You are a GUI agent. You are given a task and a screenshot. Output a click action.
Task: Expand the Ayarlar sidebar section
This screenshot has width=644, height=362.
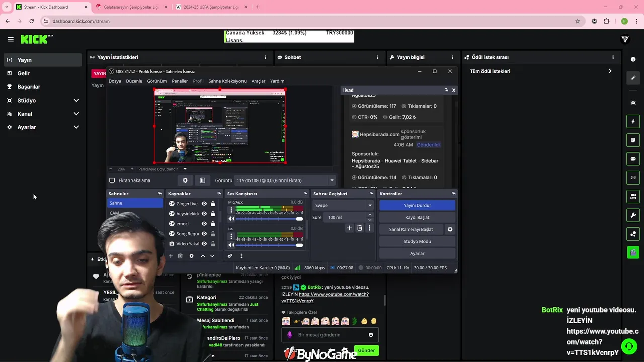[76, 127]
